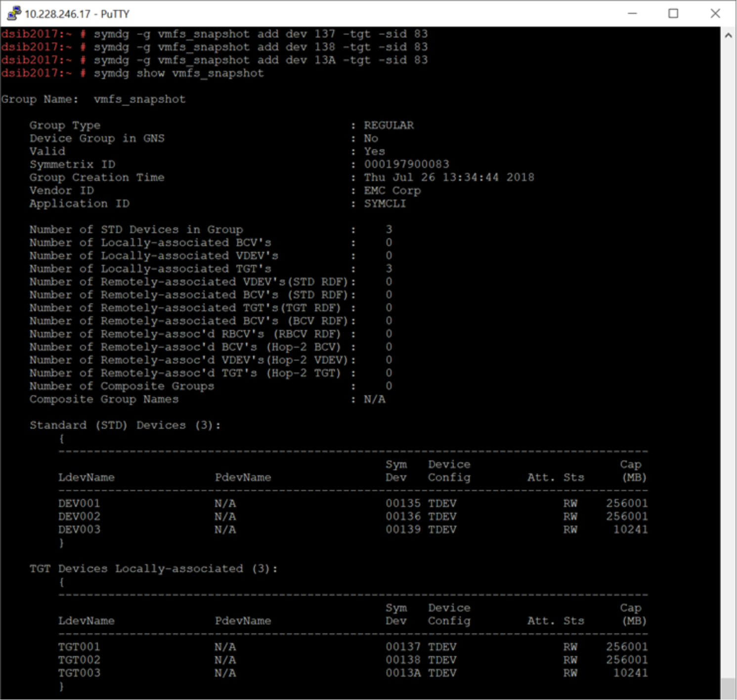Click the Application ID value 'SYMCLI'
Screen dimensions: 737x700
[x=385, y=204]
